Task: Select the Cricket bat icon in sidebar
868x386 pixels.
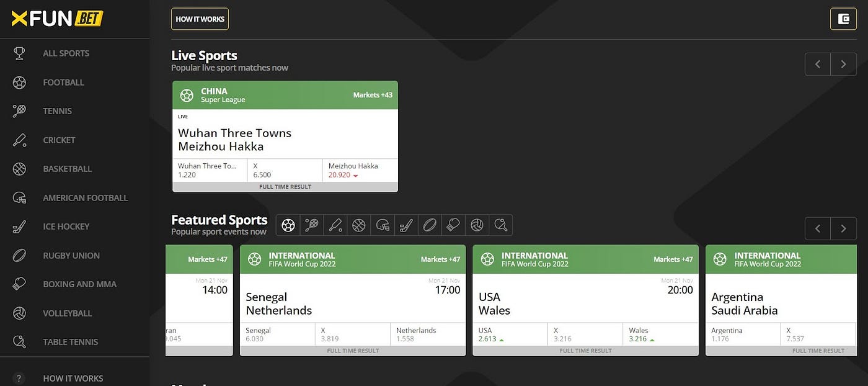Action: [19, 140]
